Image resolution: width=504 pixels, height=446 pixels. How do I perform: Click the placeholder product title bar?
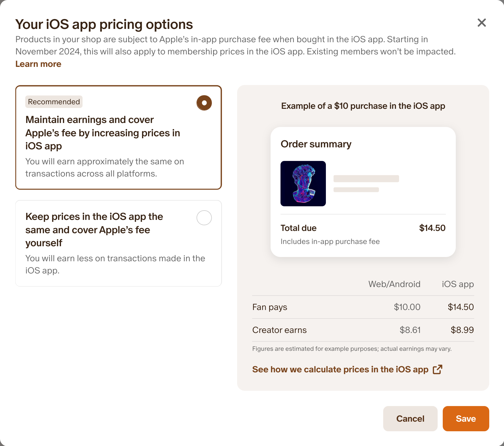[x=366, y=179]
